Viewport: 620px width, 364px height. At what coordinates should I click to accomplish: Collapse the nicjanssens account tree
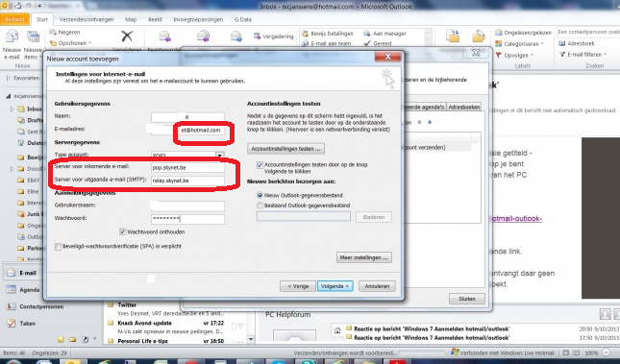8,96
